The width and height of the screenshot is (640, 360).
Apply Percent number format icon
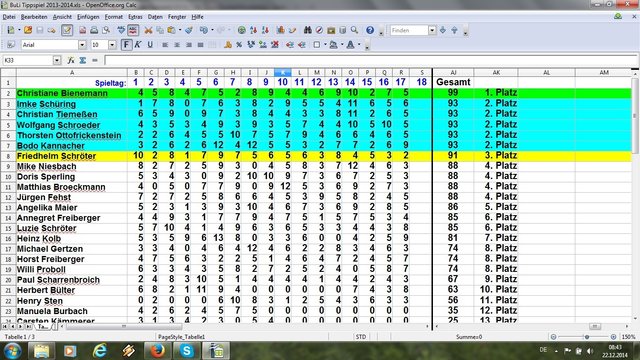tap(239, 45)
